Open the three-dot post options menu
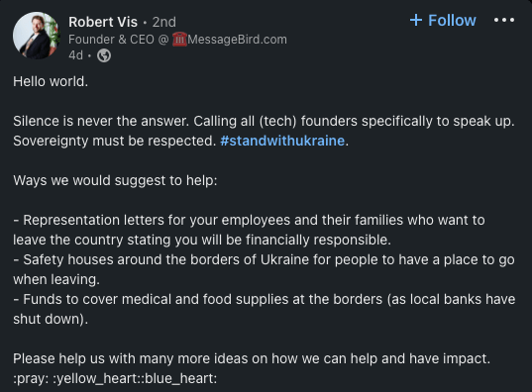 [x=504, y=21]
